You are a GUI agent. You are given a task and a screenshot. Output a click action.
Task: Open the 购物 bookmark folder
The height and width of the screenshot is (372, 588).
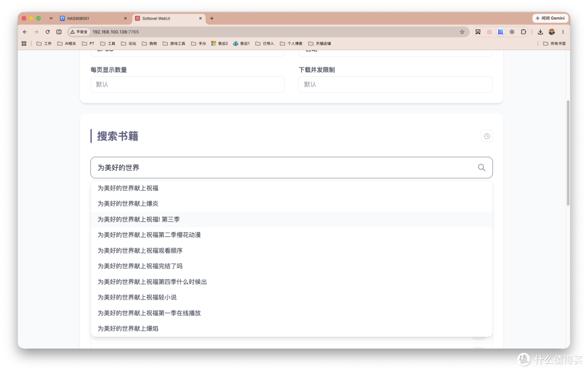point(149,44)
